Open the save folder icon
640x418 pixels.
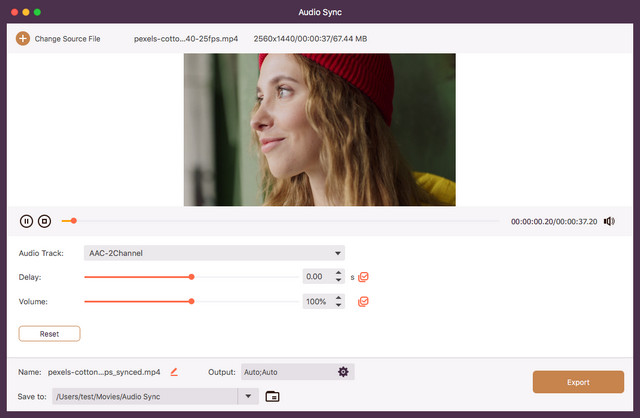[272, 396]
